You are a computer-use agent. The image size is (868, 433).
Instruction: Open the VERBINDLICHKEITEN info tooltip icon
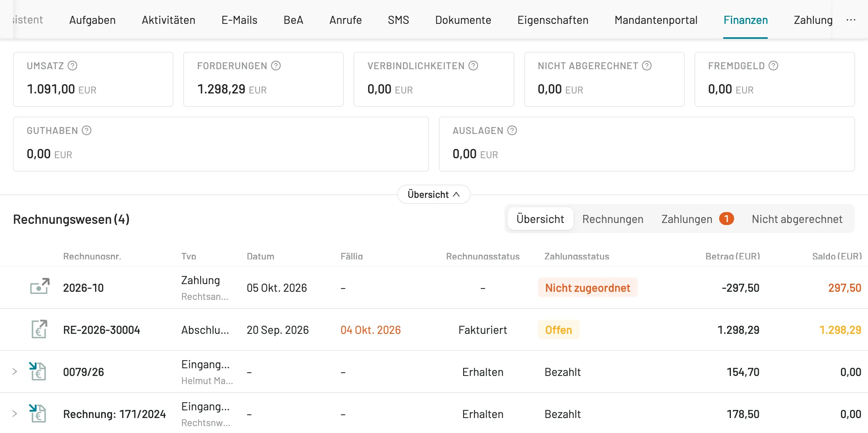coord(473,66)
